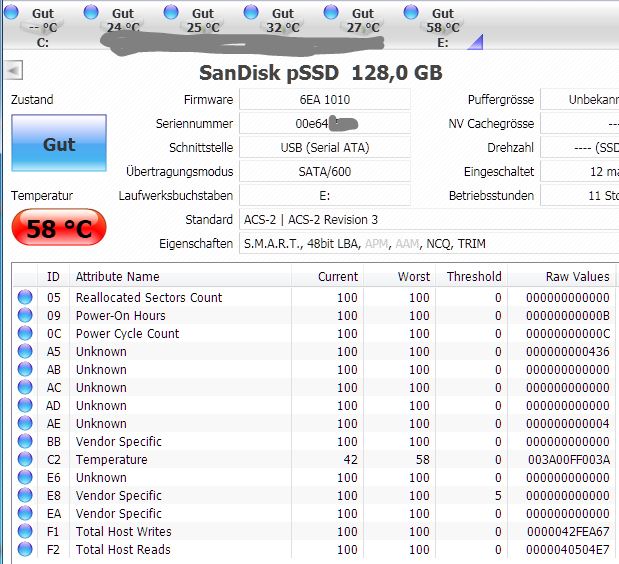Click status orb of attribute BB
This screenshot has height=564, width=619.
pyautogui.click(x=25, y=441)
